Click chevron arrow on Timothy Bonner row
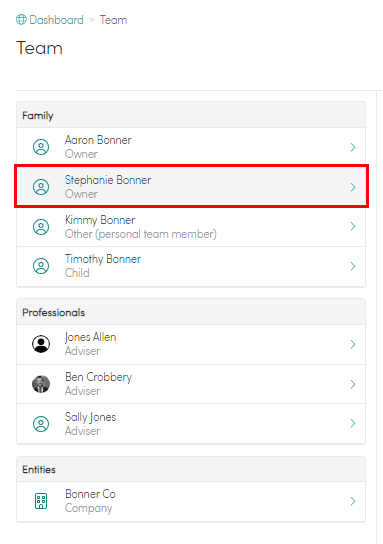Viewport: 383px width, 544px height. pos(353,266)
